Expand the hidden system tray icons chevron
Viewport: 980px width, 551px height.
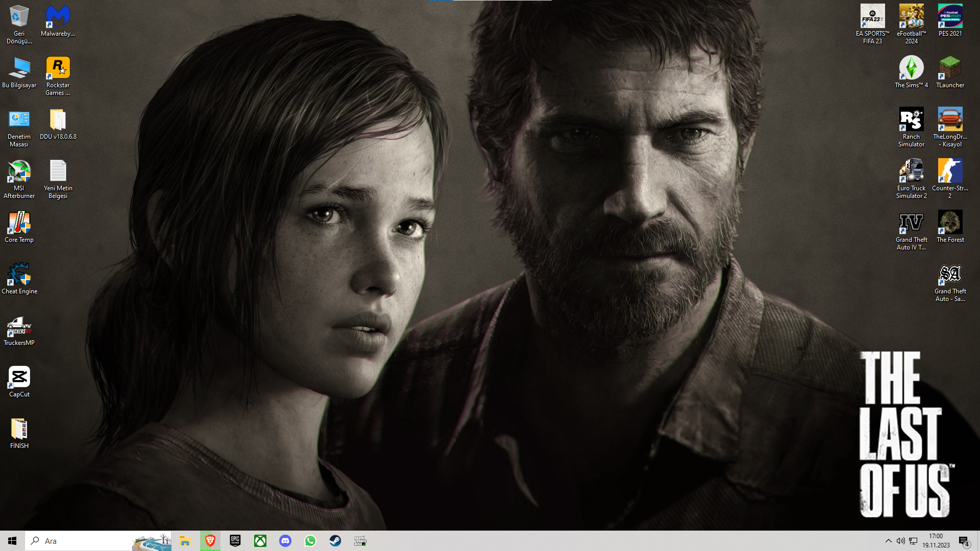coord(888,541)
